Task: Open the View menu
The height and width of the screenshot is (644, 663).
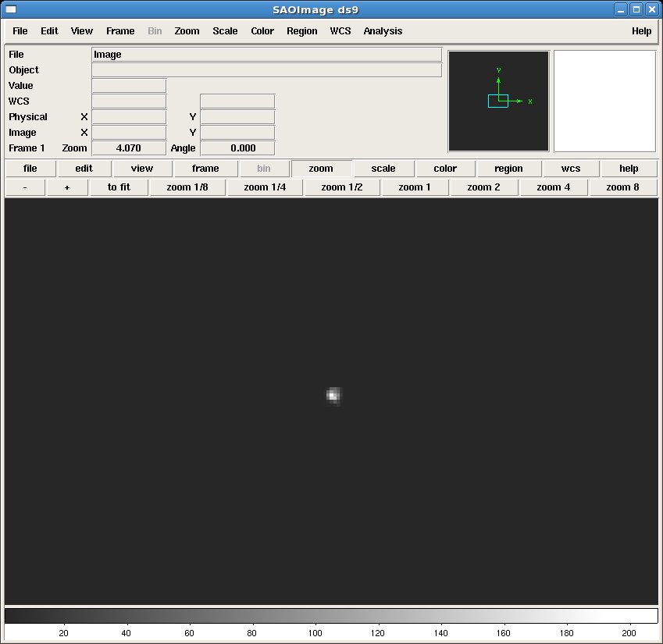Action: coord(82,31)
